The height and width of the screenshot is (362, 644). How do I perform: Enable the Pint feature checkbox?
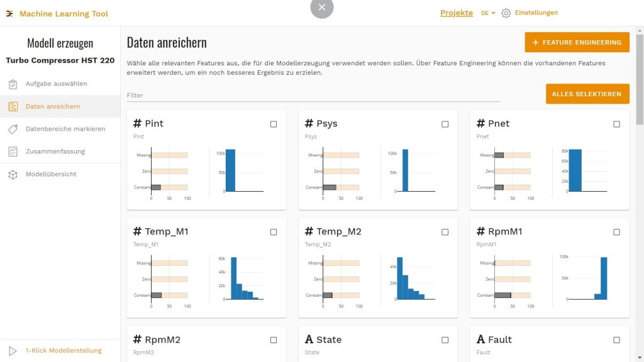[x=273, y=124]
